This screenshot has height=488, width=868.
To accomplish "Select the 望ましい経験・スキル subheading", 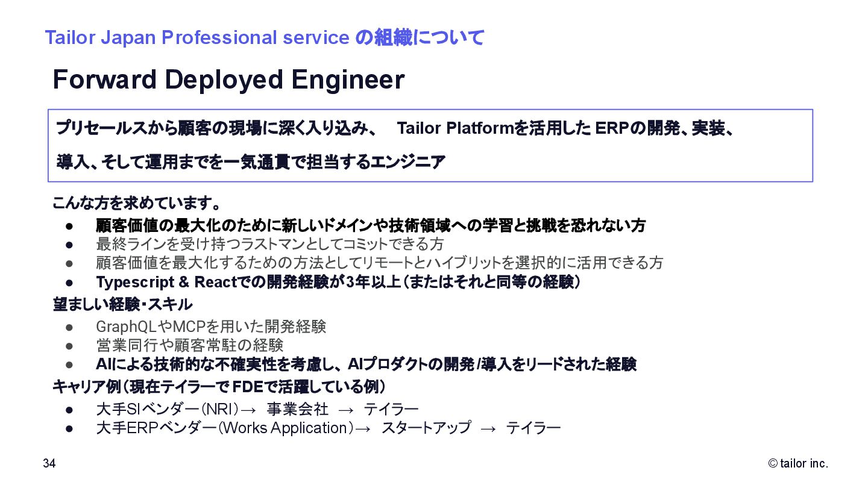I will [122, 304].
